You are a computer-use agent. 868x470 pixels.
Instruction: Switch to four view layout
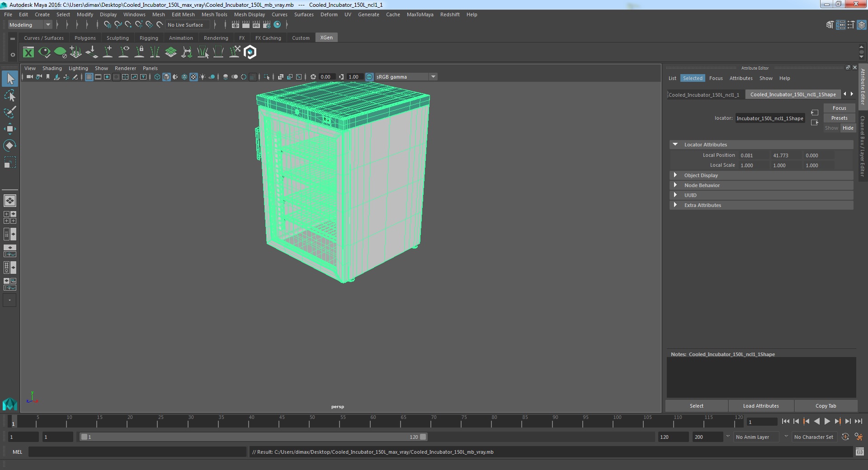9,217
